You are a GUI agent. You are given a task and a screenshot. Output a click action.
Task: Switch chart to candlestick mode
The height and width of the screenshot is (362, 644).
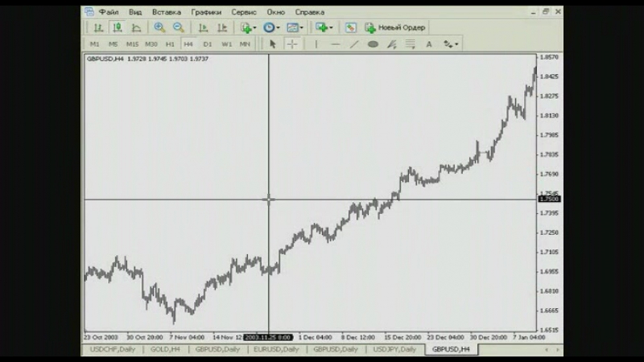tap(117, 27)
